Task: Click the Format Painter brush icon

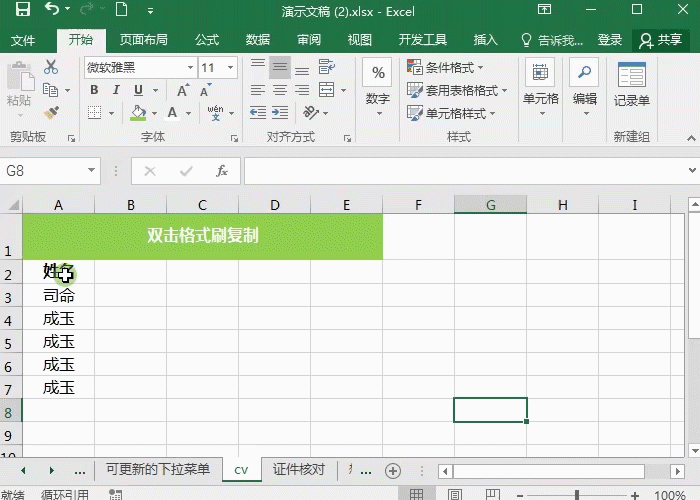Action: tap(51, 113)
